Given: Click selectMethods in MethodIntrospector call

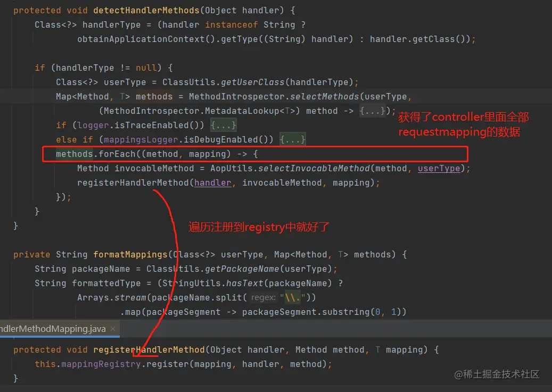Looking at the screenshot, I should 324,96.
